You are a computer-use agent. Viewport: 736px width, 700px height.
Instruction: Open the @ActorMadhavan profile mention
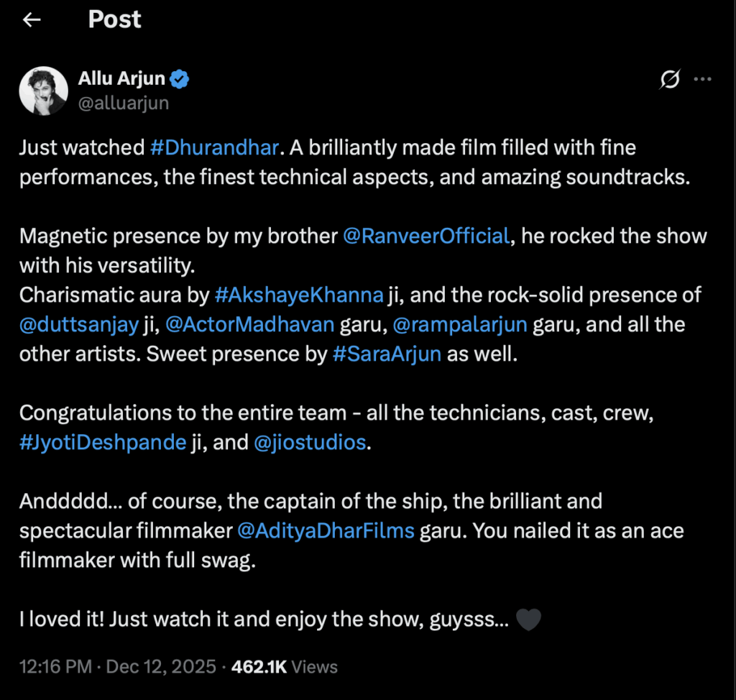[x=250, y=324]
